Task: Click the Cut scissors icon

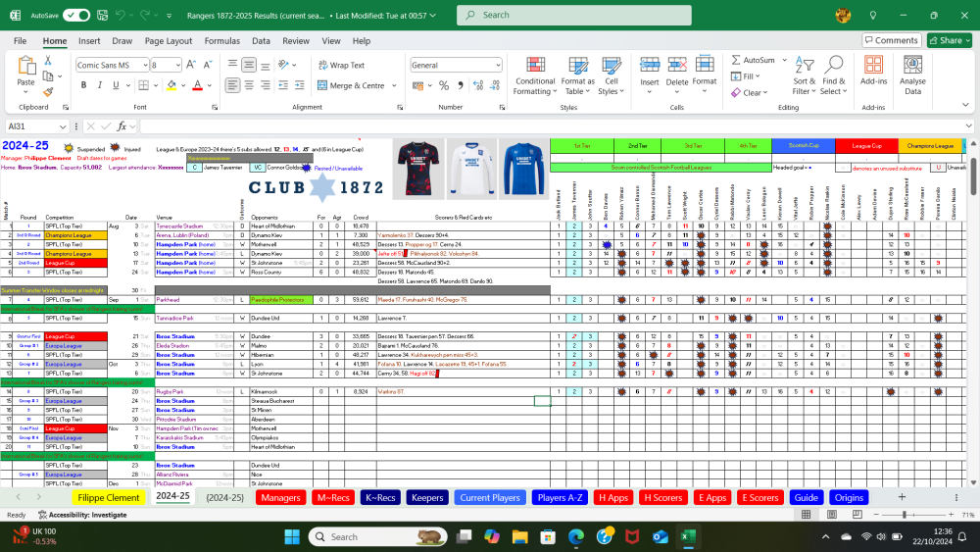Action: (x=47, y=60)
